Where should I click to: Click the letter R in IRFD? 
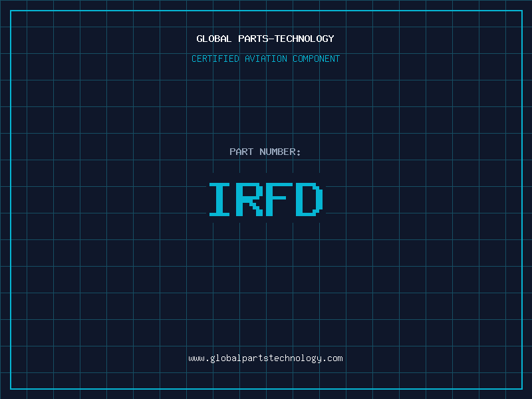click(x=250, y=199)
